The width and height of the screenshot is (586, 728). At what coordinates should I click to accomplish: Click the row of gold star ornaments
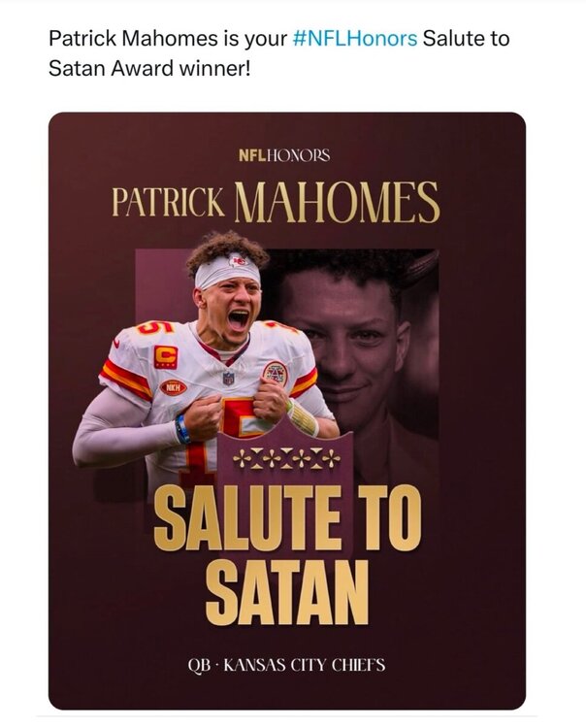click(x=285, y=456)
